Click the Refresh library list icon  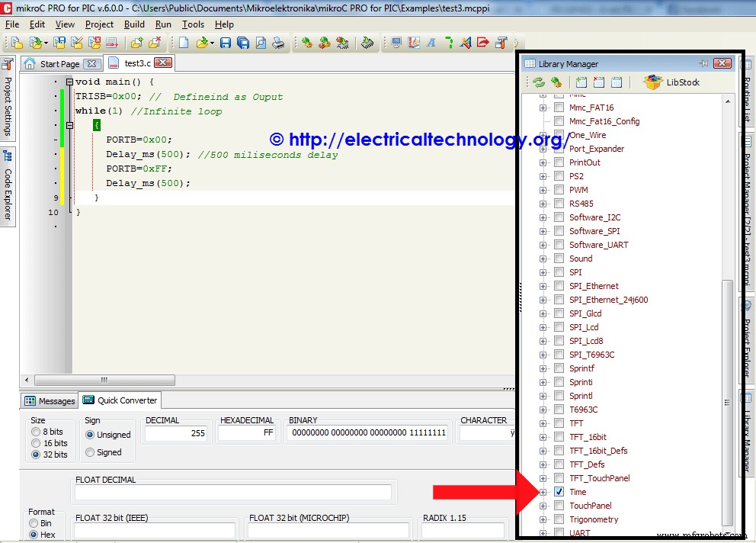tap(539, 82)
